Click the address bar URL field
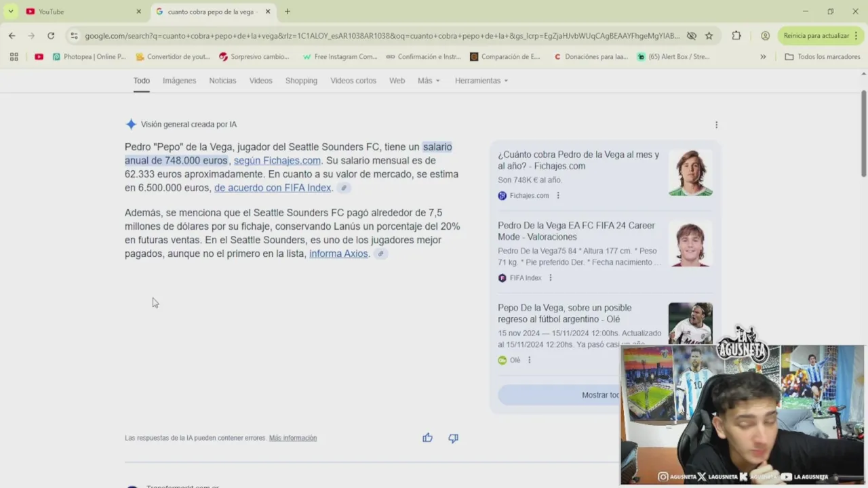The height and width of the screenshot is (488, 868). 382,36
